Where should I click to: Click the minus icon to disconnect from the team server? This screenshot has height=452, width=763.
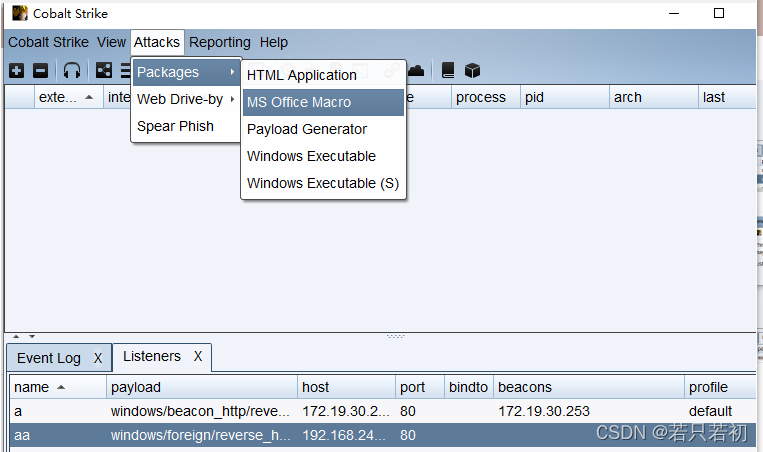40,71
